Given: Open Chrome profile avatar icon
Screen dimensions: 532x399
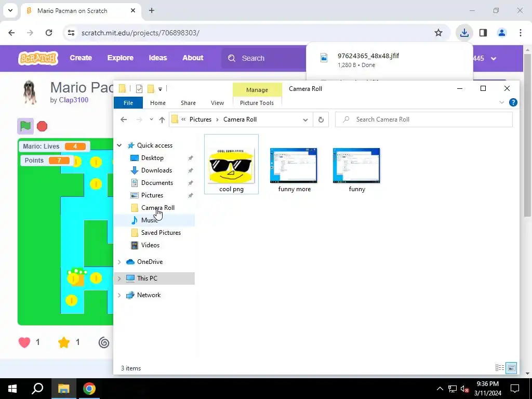Looking at the screenshot, I should click(x=502, y=33).
